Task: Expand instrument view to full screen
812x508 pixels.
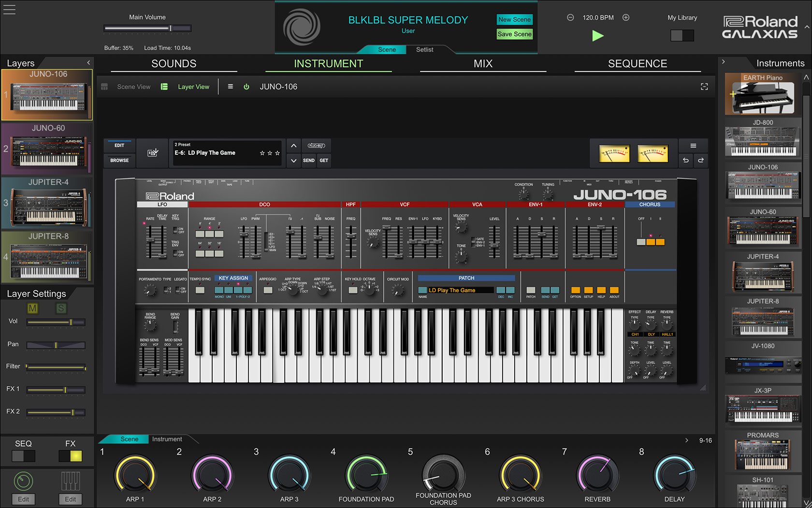Action: pos(704,87)
